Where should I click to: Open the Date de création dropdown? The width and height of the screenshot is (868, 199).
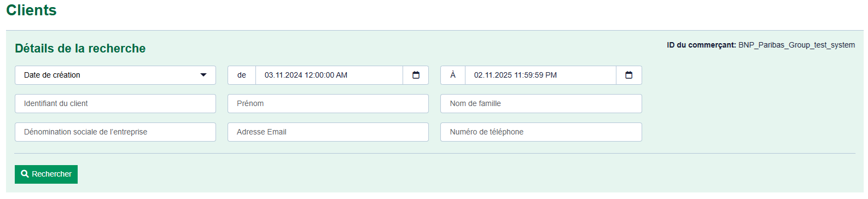[115, 75]
